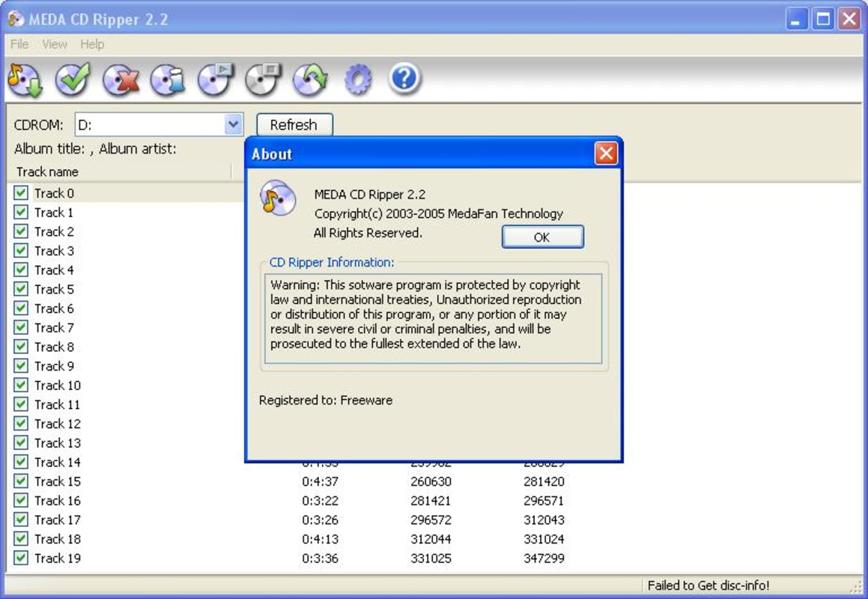The image size is (868, 599).
Task: Click the green checkmark select-all toolbar icon
Action: pos(73,79)
